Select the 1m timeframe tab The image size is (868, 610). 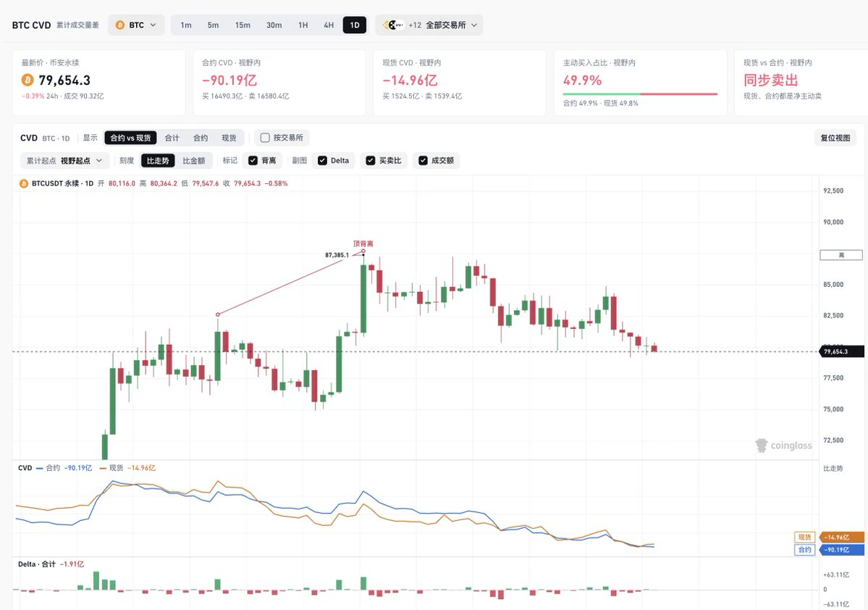(x=186, y=25)
